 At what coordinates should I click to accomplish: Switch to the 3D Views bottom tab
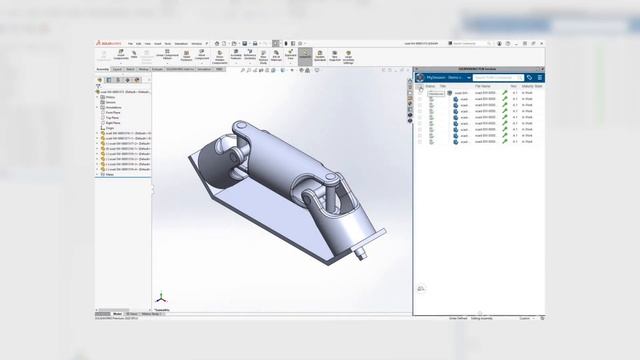pos(132,314)
